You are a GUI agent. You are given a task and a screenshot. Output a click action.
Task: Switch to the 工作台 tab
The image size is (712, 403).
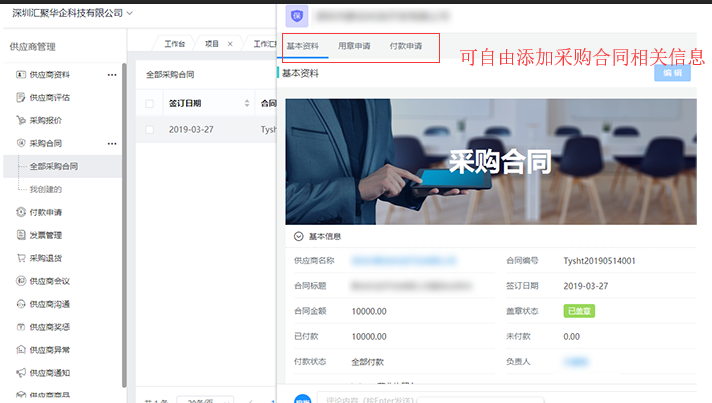point(174,44)
